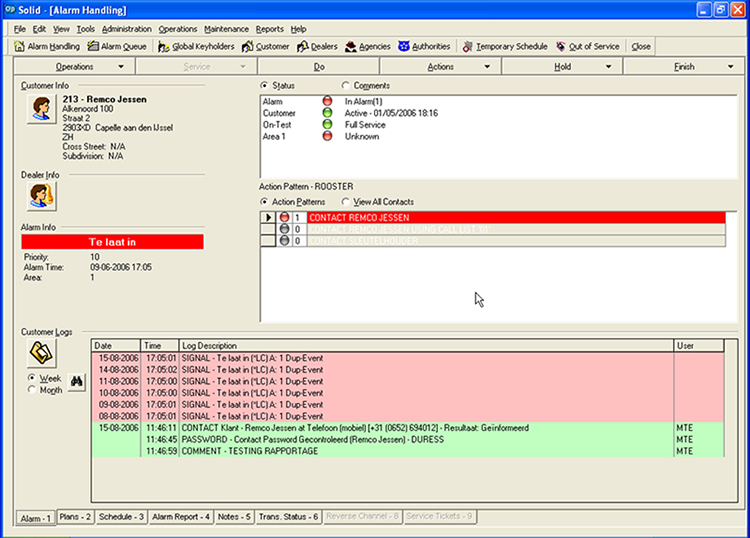Open the Authorities toolbar icon
Viewport: 750px width, 538px height.
click(404, 46)
